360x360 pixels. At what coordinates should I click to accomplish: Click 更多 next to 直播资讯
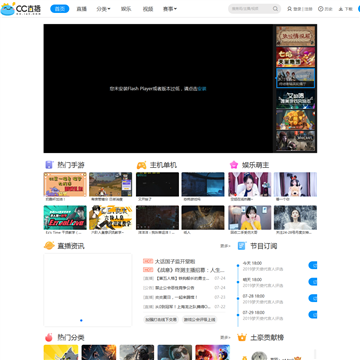pyautogui.click(x=225, y=246)
